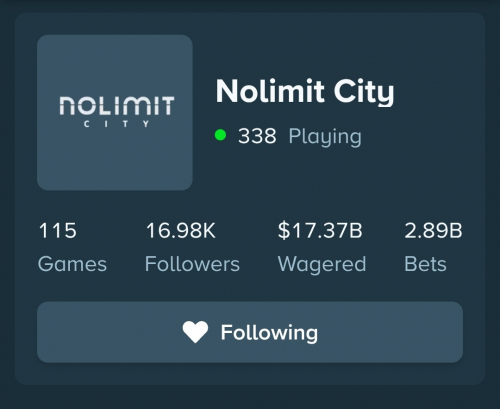
Task: Open the Games stat label
Action: (72, 264)
